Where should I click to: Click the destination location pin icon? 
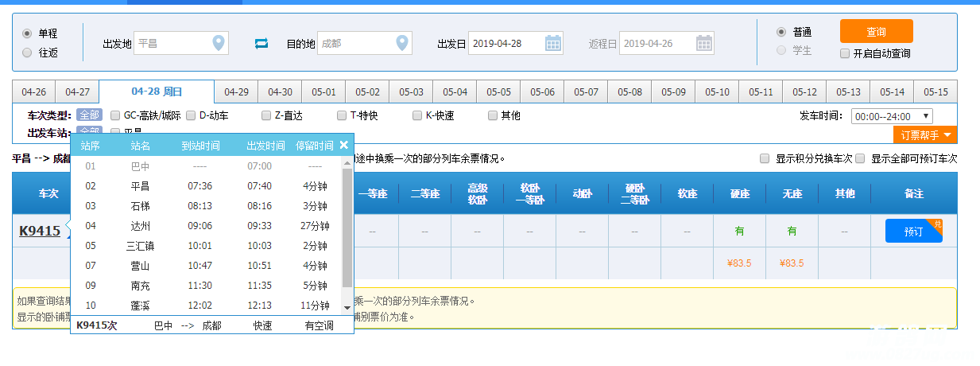402,43
